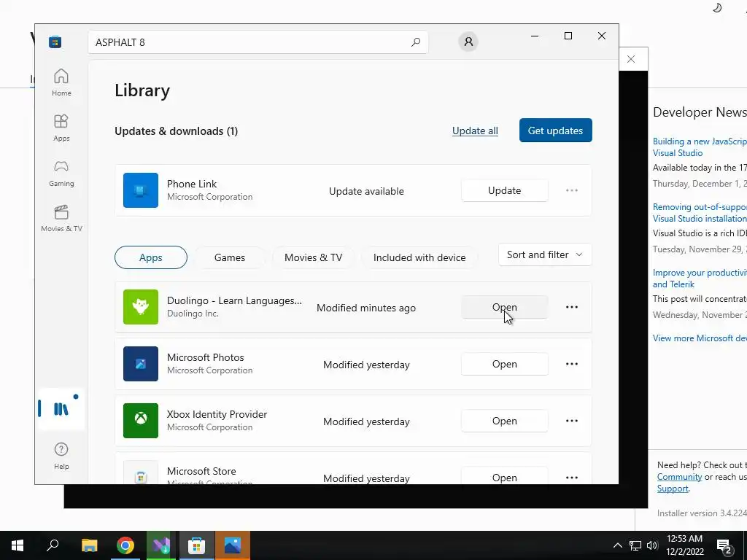Go to Apps in Store sidebar
This screenshot has height=560, width=747.
tap(61, 128)
